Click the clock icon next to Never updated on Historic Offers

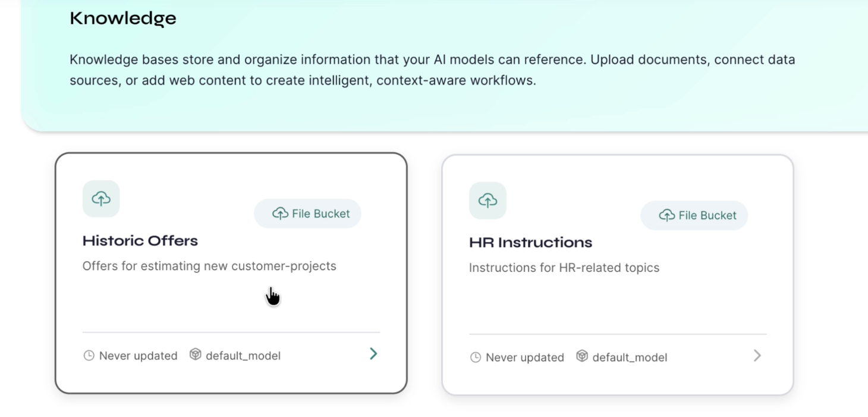click(88, 355)
